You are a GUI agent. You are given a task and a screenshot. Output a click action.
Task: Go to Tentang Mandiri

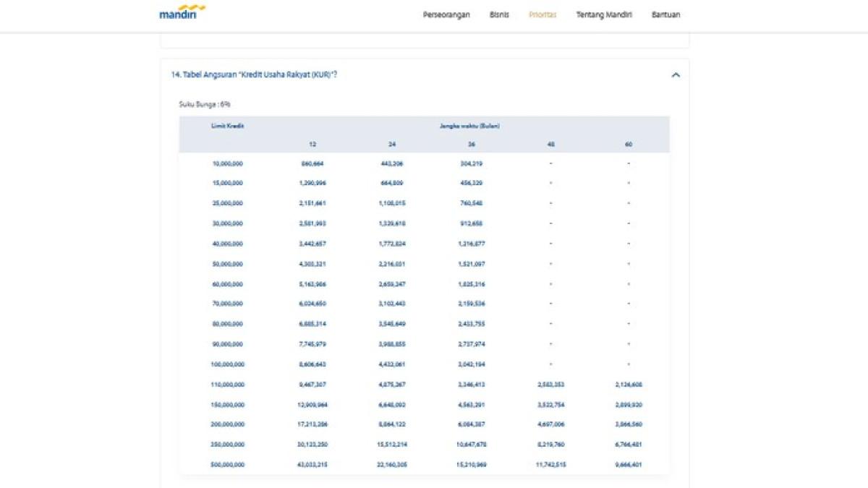point(604,14)
